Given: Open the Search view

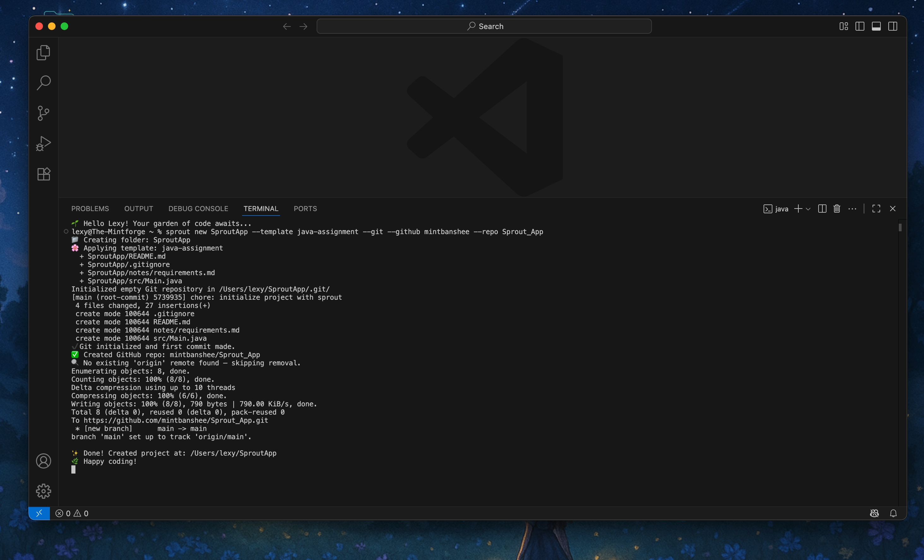Looking at the screenshot, I should (43, 83).
